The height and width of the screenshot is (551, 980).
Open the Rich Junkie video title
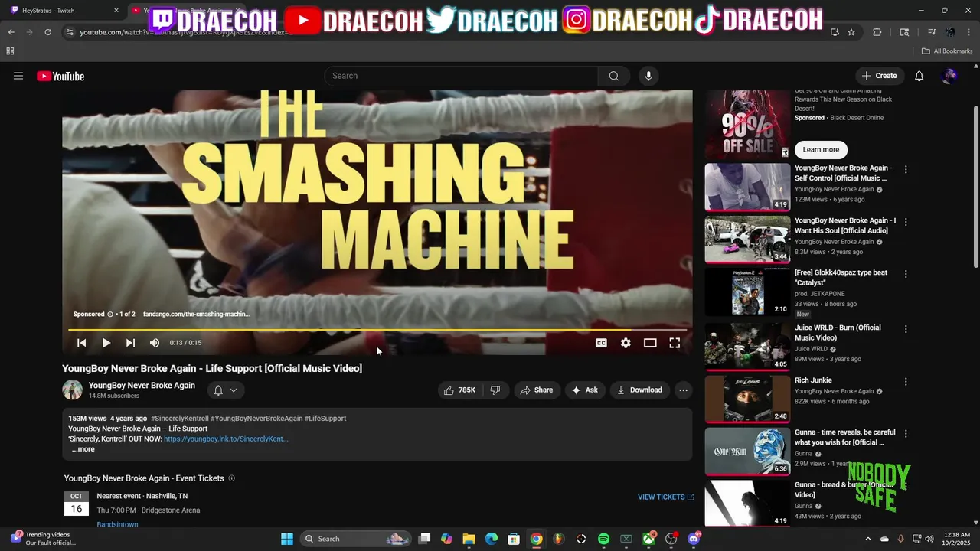[x=813, y=380]
